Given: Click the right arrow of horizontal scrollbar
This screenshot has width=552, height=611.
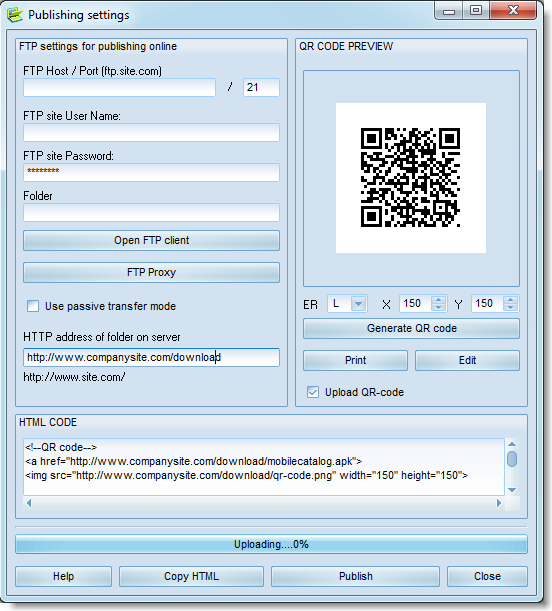Looking at the screenshot, I should point(499,503).
